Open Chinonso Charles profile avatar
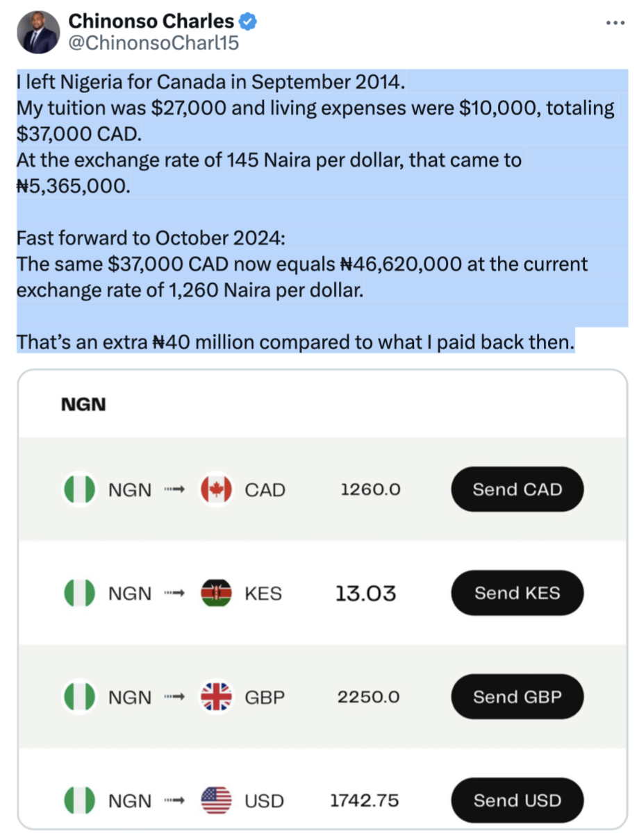 (x=37, y=32)
